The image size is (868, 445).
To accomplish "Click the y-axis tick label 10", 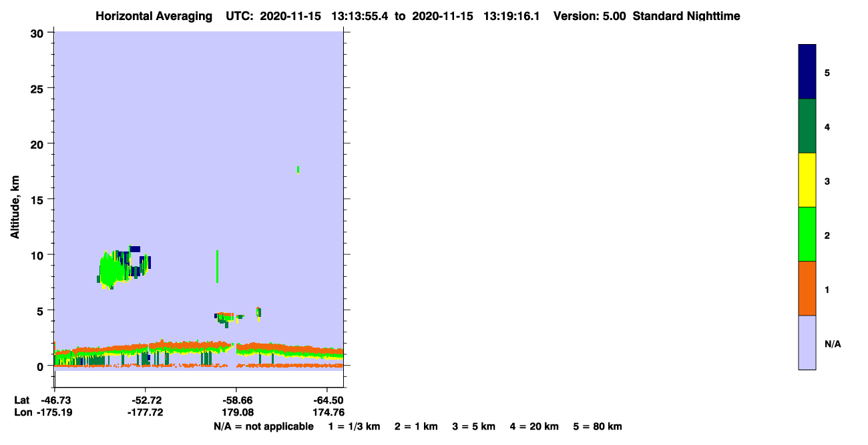I will coord(39,255).
